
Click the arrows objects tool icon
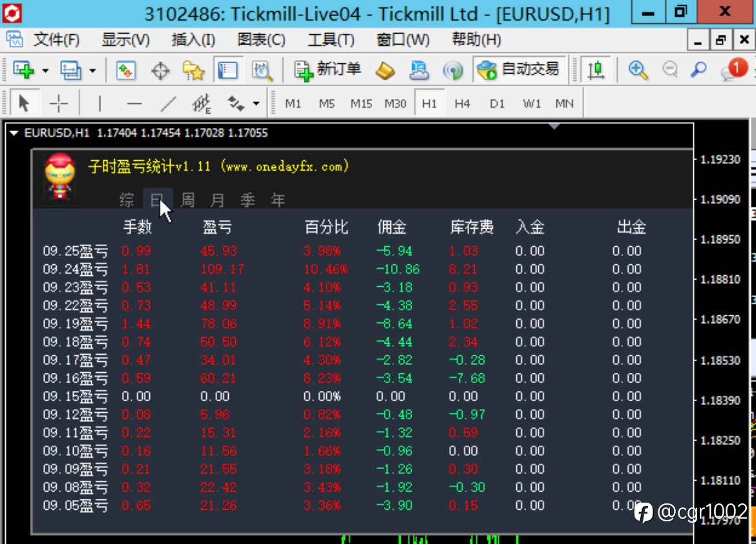(236, 103)
